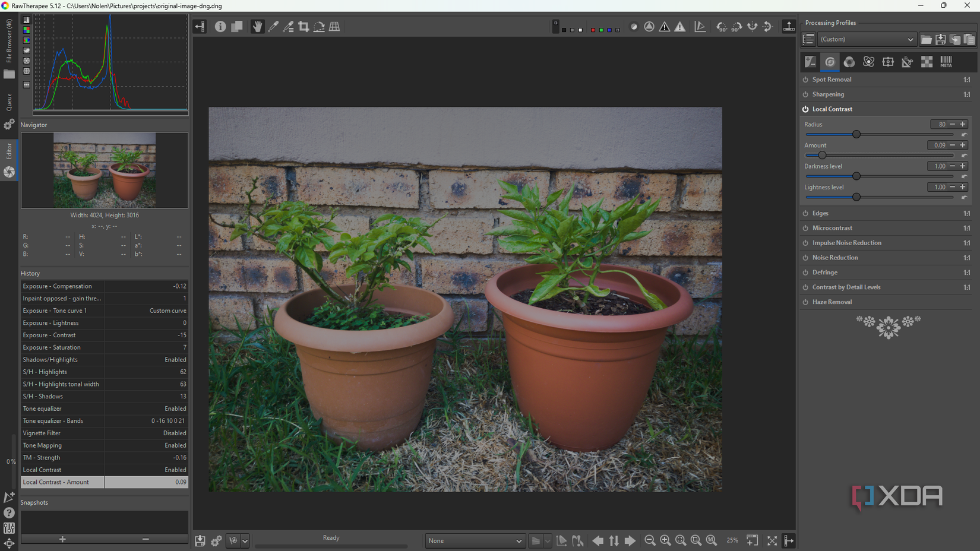Rotate image right 90 degrees
The image size is (980, 551).
[736, 27]
